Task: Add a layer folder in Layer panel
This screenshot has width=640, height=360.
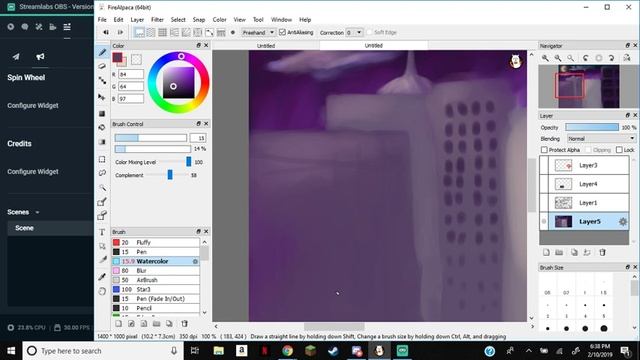Action: point(559,253)
